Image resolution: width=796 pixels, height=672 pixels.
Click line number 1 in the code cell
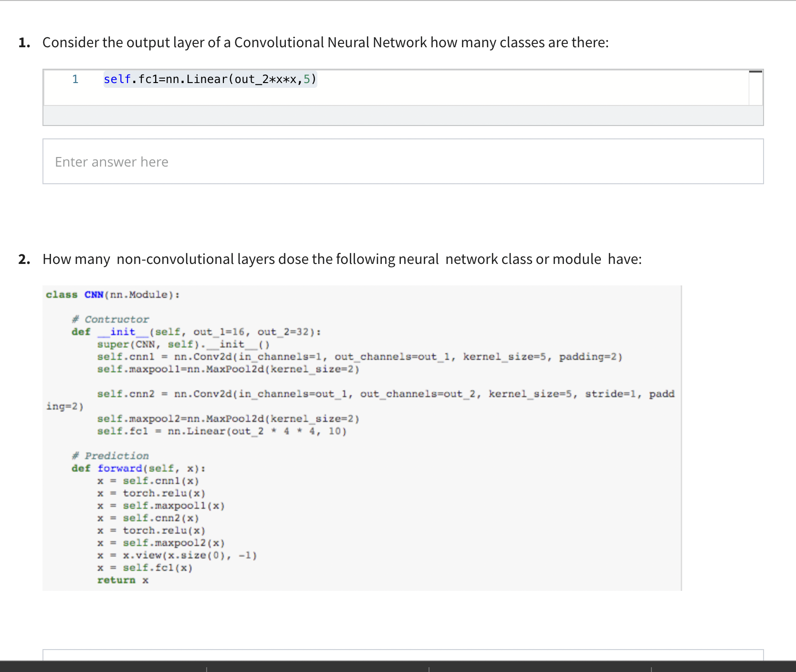(75, 79)
